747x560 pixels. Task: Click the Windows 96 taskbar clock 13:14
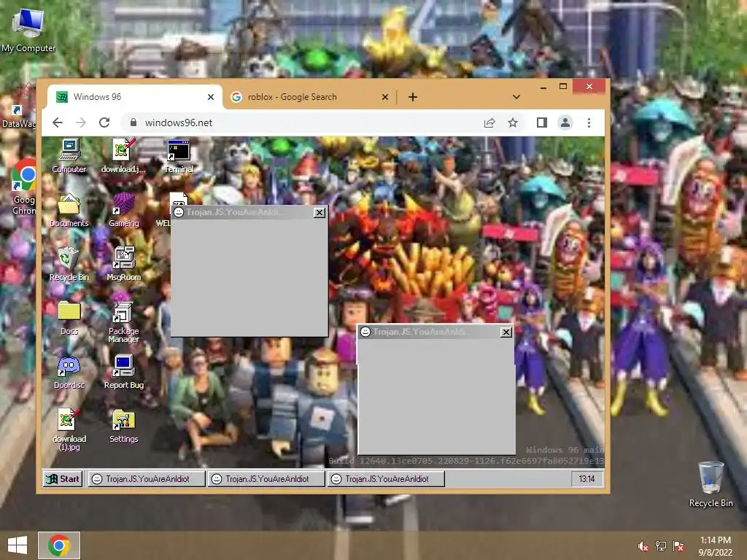click(587, 479)
